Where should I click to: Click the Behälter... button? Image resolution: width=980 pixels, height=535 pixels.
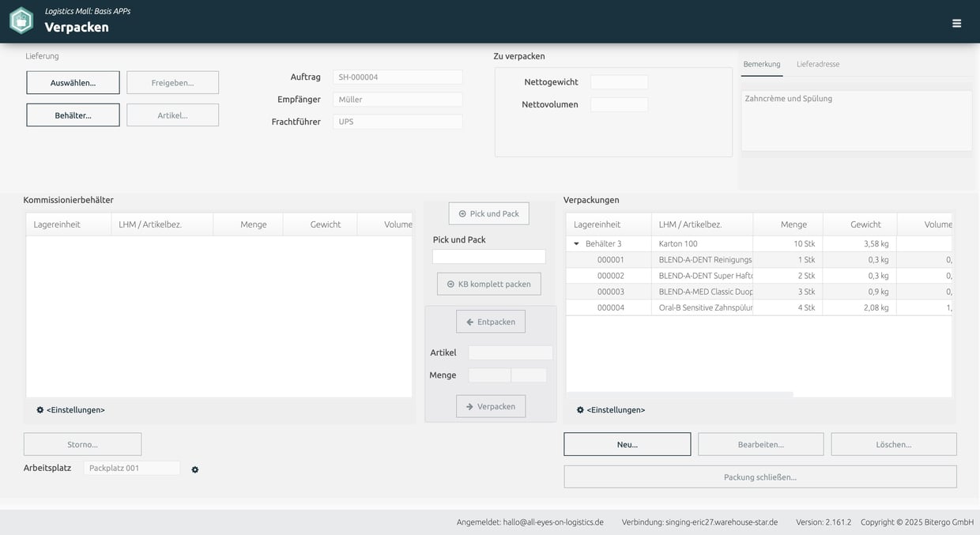pyautogui.click(x=73, y=115)
